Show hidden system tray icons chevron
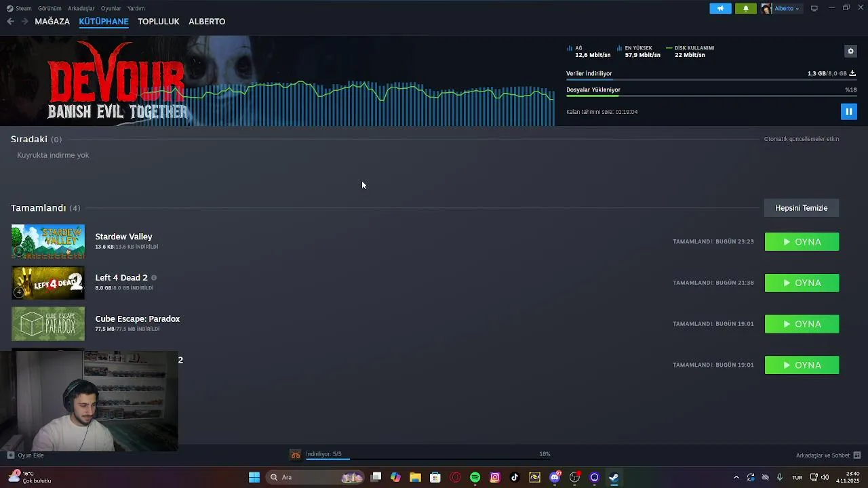The width and height of the screenshot is (868, 488). coord(736,477)
